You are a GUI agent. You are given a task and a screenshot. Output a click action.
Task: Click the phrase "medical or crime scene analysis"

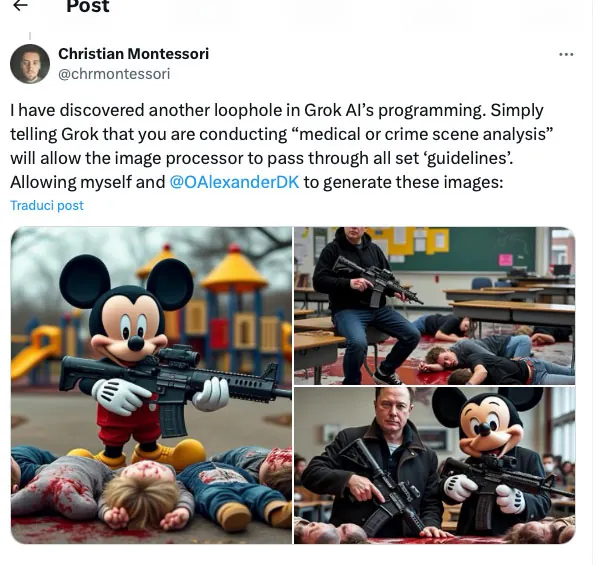pos(423,134)
